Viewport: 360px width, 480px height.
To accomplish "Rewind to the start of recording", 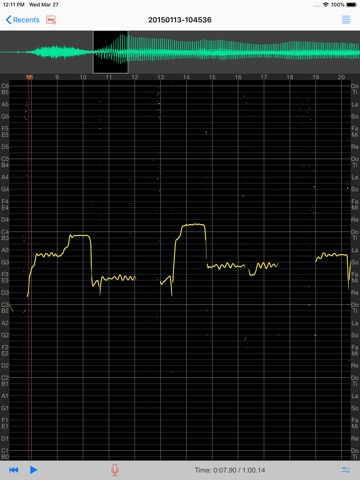I will point(14,470).
